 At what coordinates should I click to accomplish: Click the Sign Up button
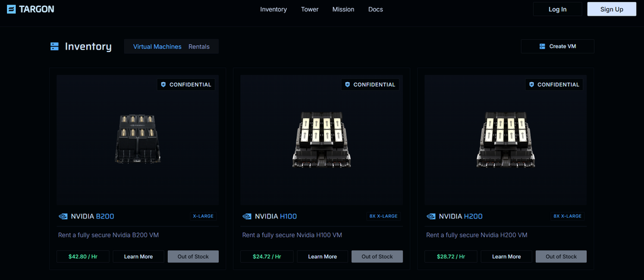click(611, 9)
